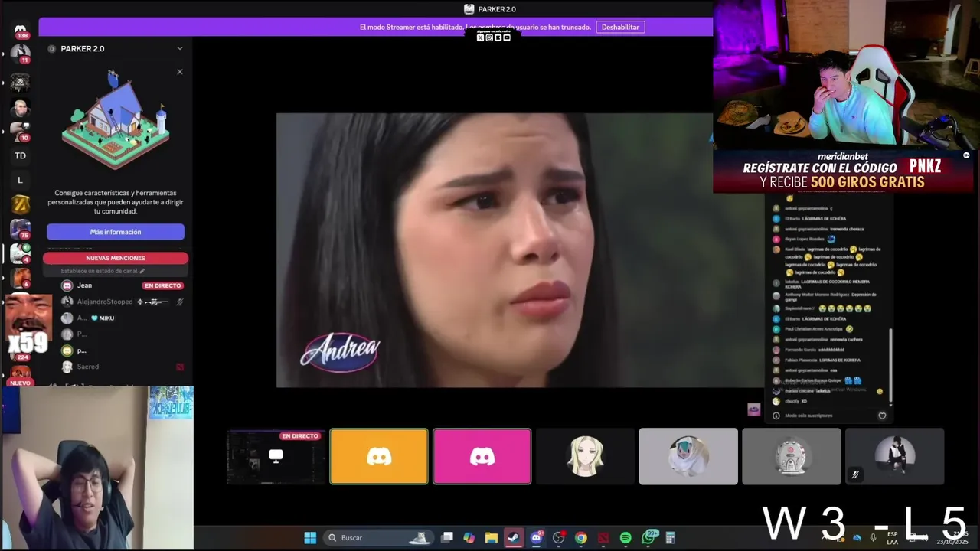This screenshot has width=980, height=551.
Task: Click chat name Fernando Garcia
Action: pyautogui.click(x=799, y=350)
